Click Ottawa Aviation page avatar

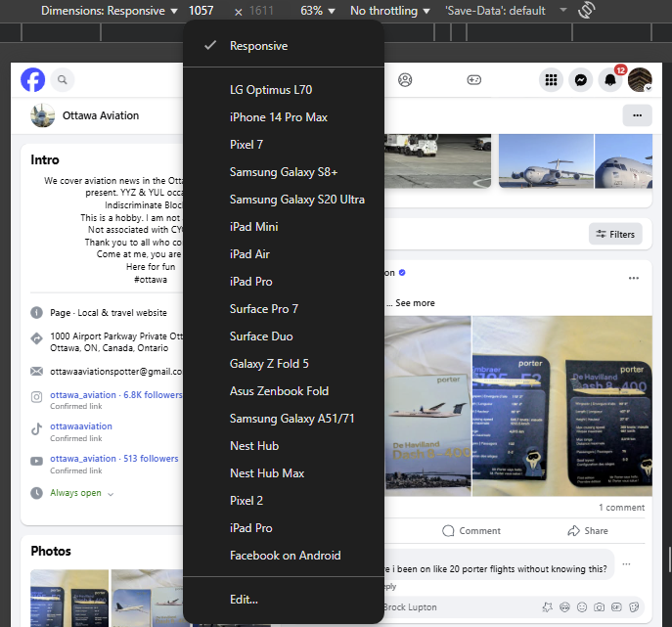point(42,115)
